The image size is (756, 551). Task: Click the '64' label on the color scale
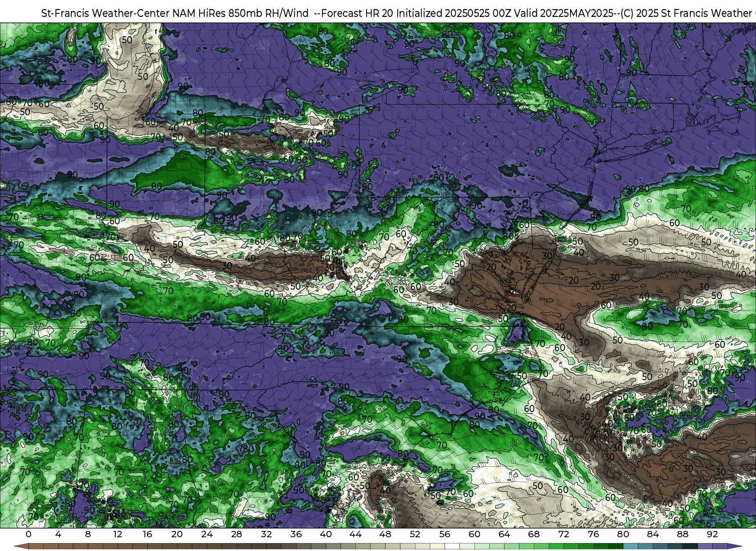[504, 534]
